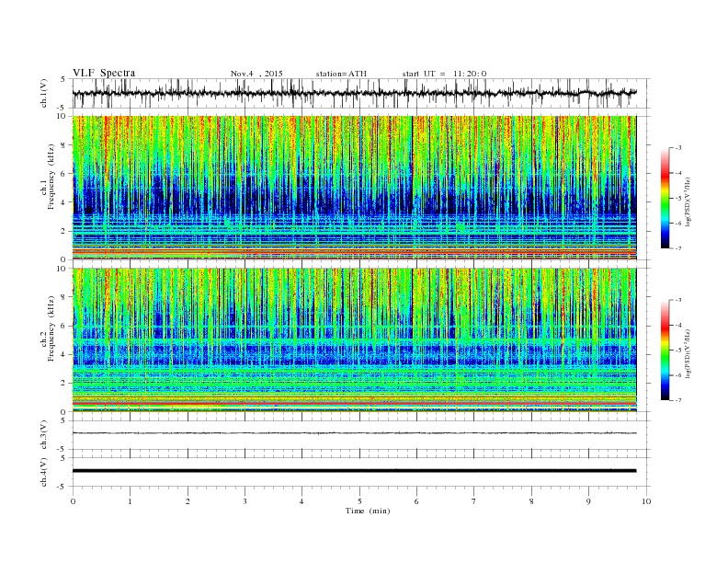This screenshot has height=563, width=728.
Task: Click the ch.1 voltage waveform trace
Action: pyautogui.click(x=354, y=93)
